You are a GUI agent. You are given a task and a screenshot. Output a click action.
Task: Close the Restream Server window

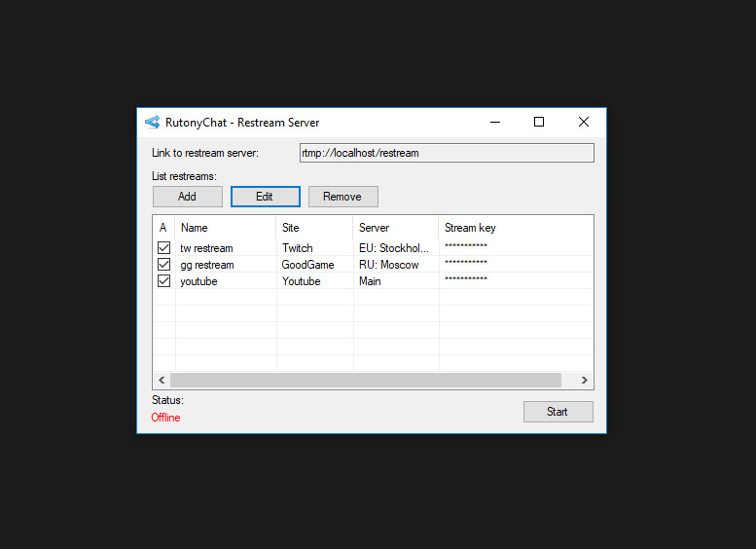tap(583, 123)
